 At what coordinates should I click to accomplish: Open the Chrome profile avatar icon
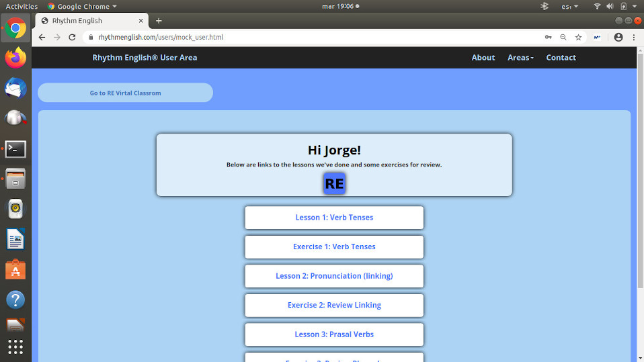618,38
